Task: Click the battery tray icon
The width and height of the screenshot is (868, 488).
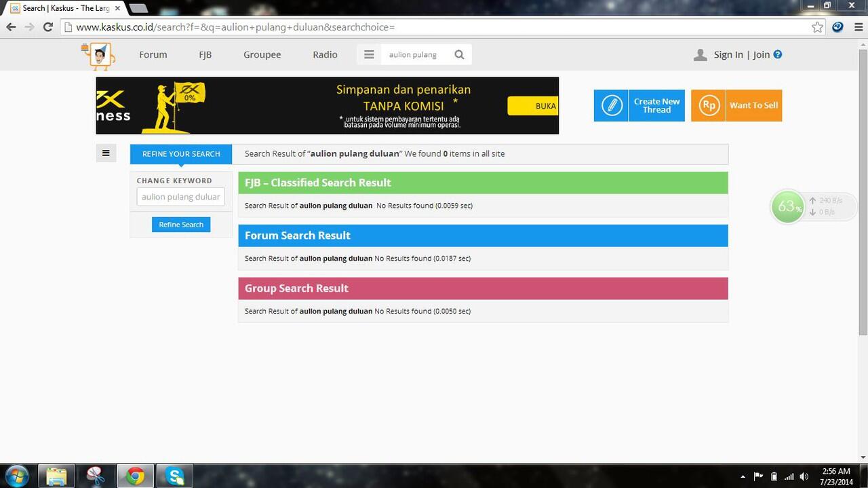Action: 774,476
